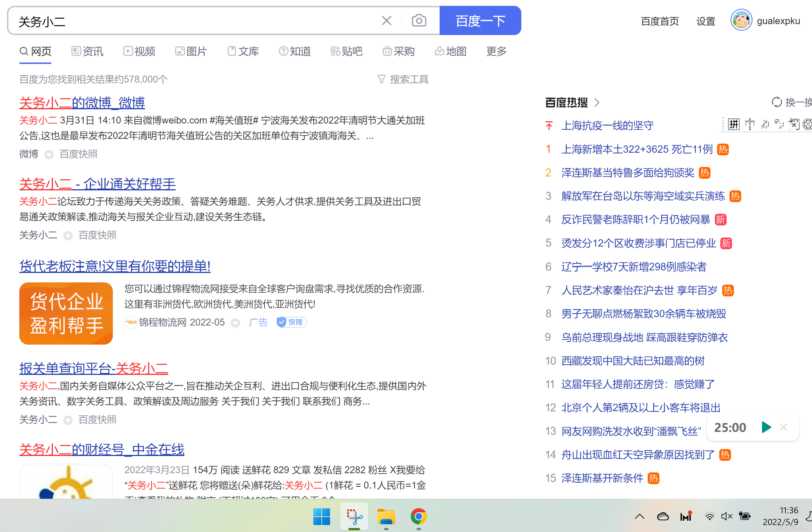Image resolution: width=812 pixels, height=532 pixels.
Task: Open hot search 舟山出现血红天空
Action: pyautogui.click(x=638, y=455)
